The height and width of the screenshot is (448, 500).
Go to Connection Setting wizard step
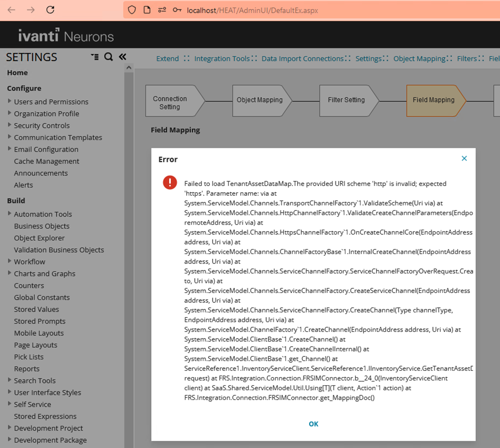(x=170, y=103)
